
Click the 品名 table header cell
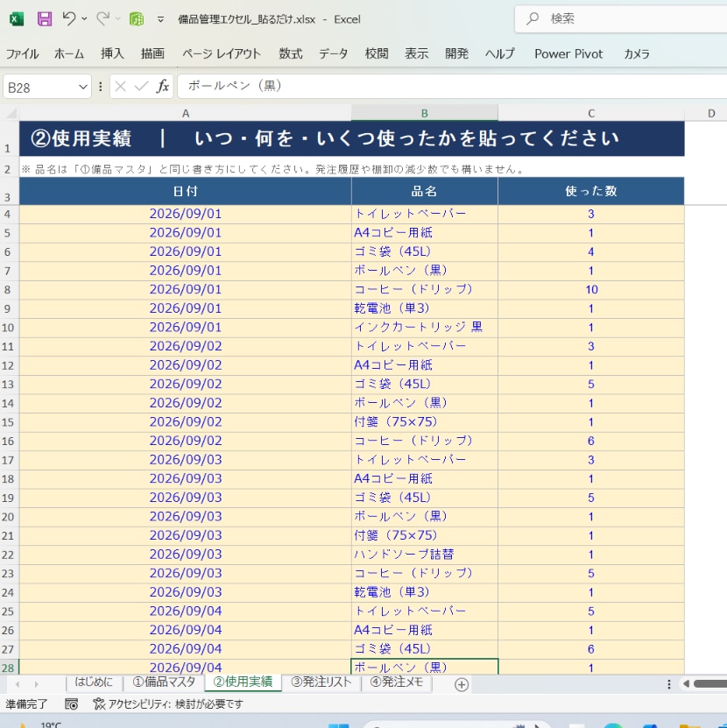[424, 191]
